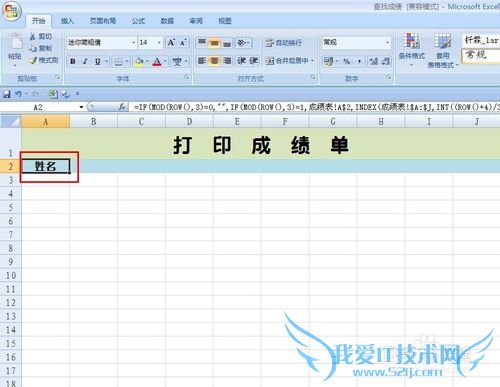Viewport: 500px width, 387px height.
Task: Open Alignment dialog launcher
Action: (x=313, y=77)
